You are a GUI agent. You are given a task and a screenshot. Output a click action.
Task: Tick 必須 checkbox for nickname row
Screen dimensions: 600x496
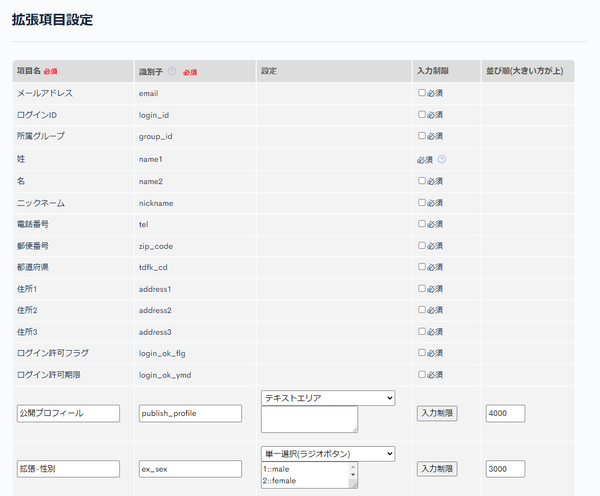(x=422, y=202)
